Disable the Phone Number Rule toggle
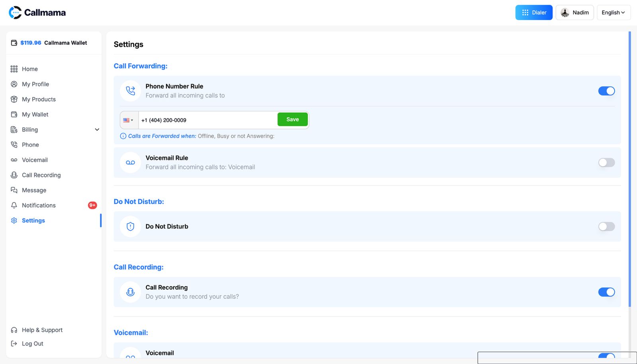637x364 pixels. 606,91
